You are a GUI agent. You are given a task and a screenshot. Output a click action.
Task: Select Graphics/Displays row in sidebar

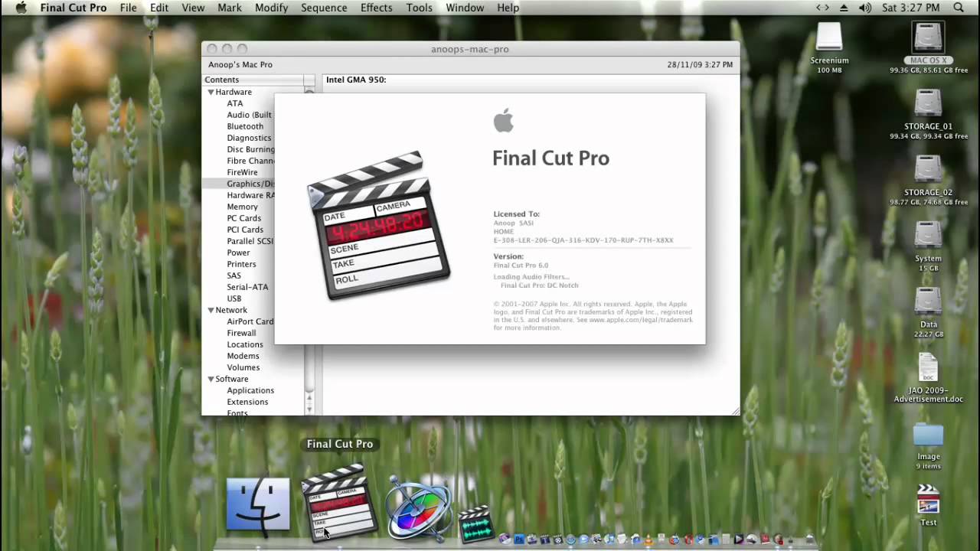238,184
